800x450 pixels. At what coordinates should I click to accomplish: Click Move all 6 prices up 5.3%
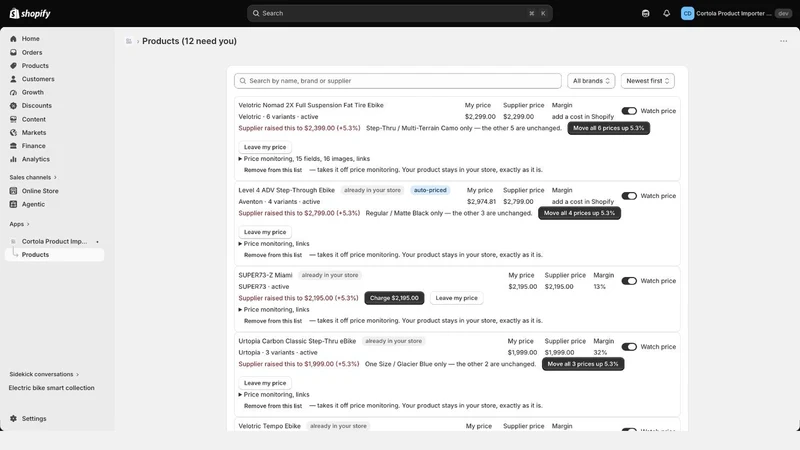tap(609, 128)
